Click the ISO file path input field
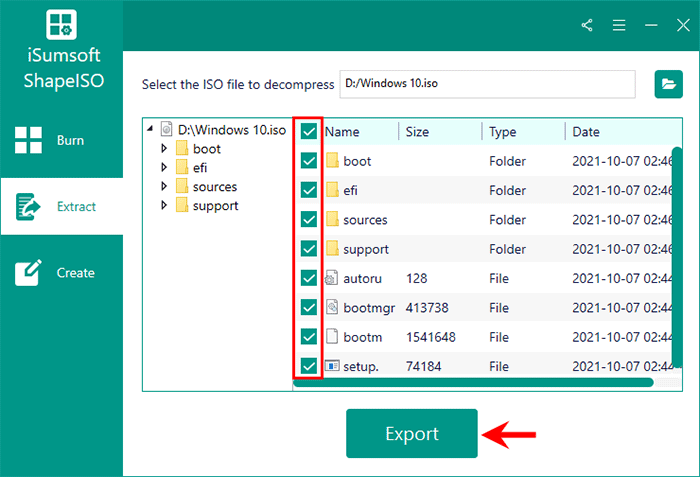Image resolution: width=700 pixels, height=477 pixels. click(x=488, y=84)
